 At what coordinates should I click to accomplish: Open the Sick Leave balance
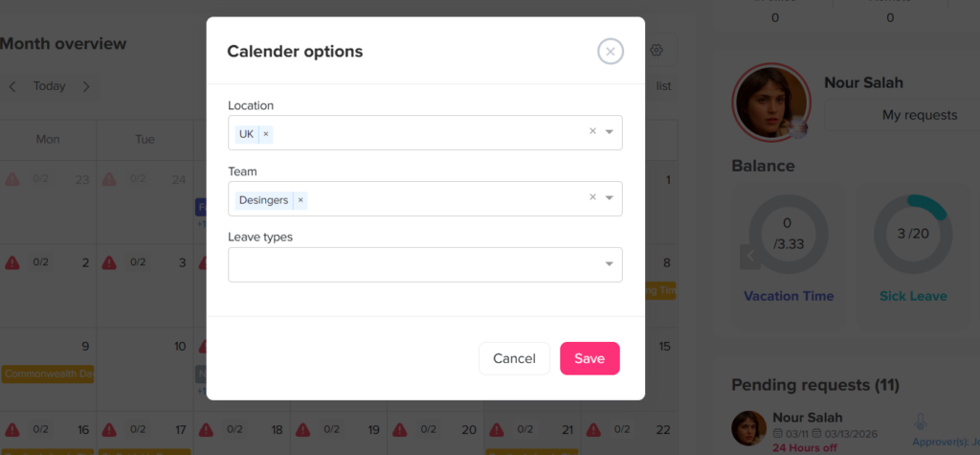tap(913, 234)
